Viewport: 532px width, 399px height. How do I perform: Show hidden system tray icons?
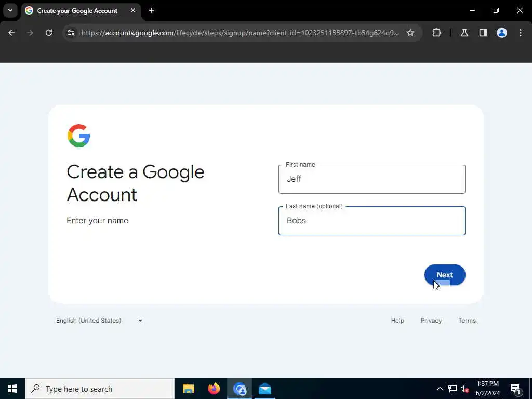pos(440,389)
